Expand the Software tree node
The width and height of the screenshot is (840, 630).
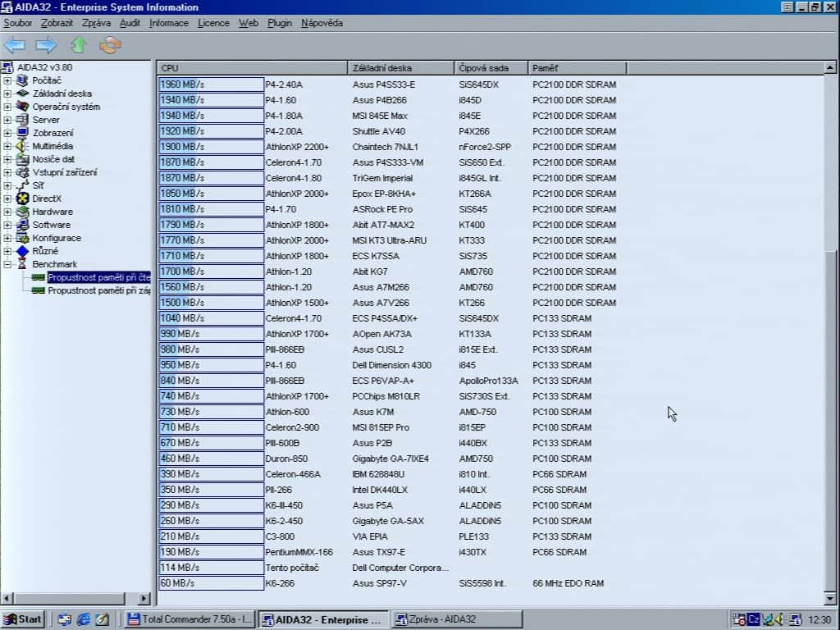pyautogui.click(x=7, y=225)
